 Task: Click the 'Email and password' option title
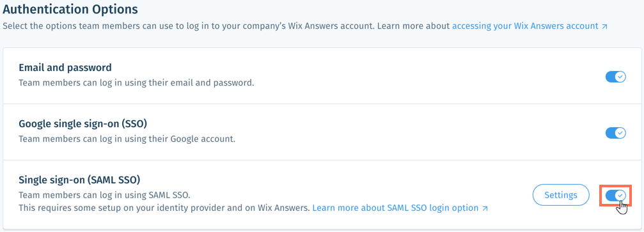pos(65,67)
